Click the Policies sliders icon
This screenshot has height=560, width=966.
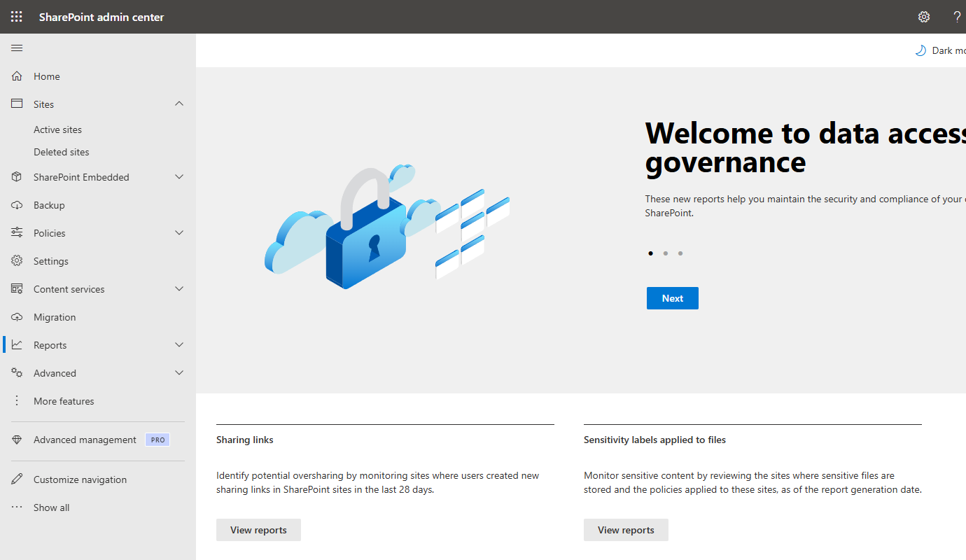click(x=17, y=233)
